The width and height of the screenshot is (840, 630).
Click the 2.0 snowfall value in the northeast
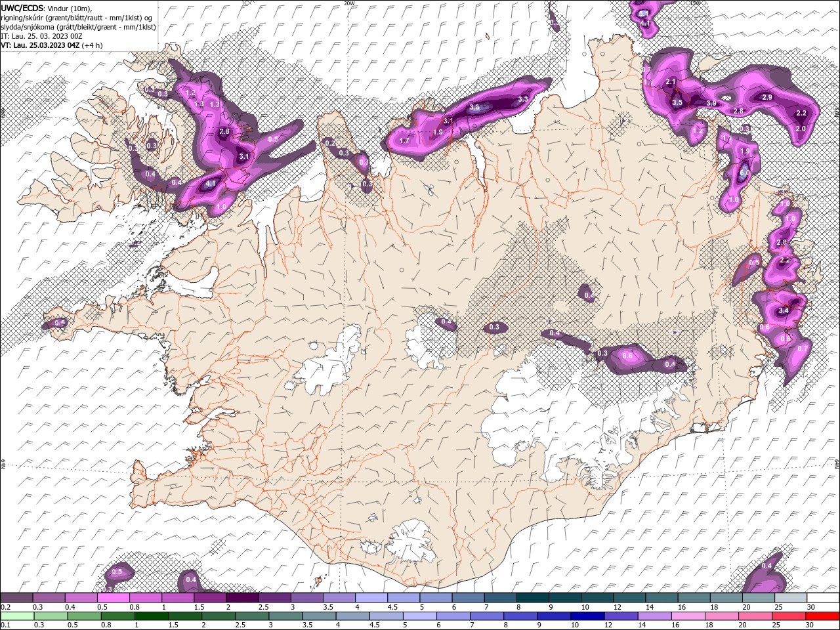801,129
